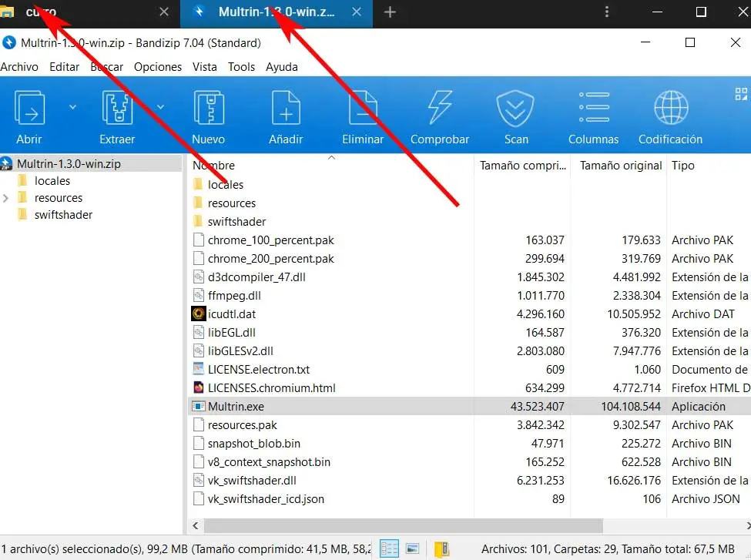
Task: Click the Scan shield icon
Action: 515,108
